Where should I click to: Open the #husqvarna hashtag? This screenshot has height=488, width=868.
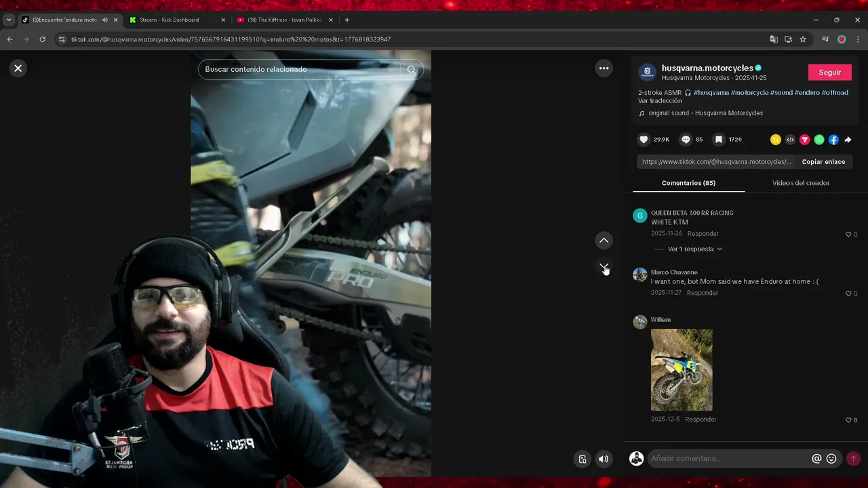(x=711, y=93)
